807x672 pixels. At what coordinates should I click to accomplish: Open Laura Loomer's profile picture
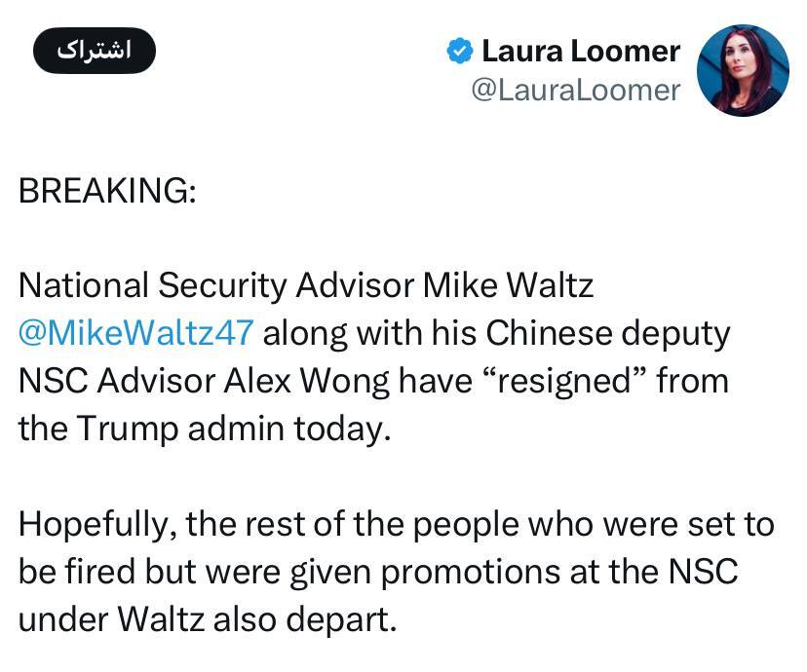743,70
